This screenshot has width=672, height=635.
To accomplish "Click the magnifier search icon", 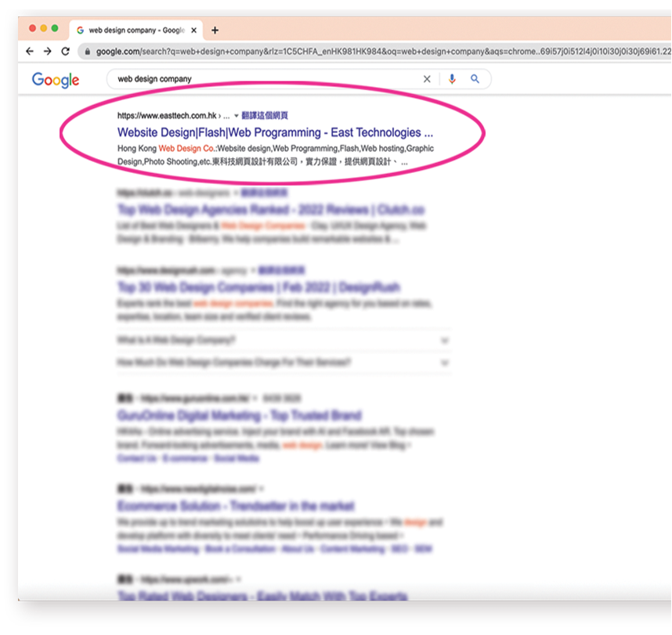I will click(475, 79).
